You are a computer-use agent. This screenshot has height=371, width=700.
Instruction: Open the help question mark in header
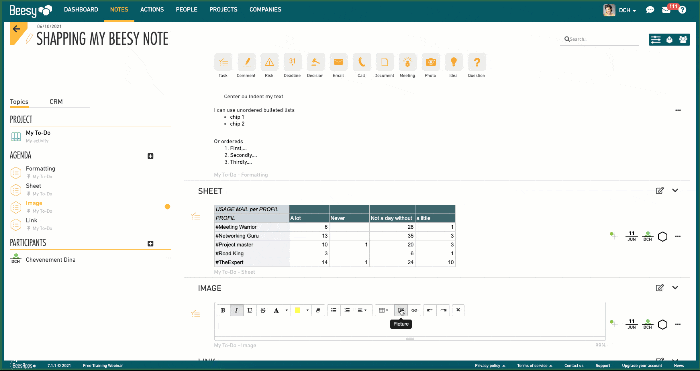(683, 10)
